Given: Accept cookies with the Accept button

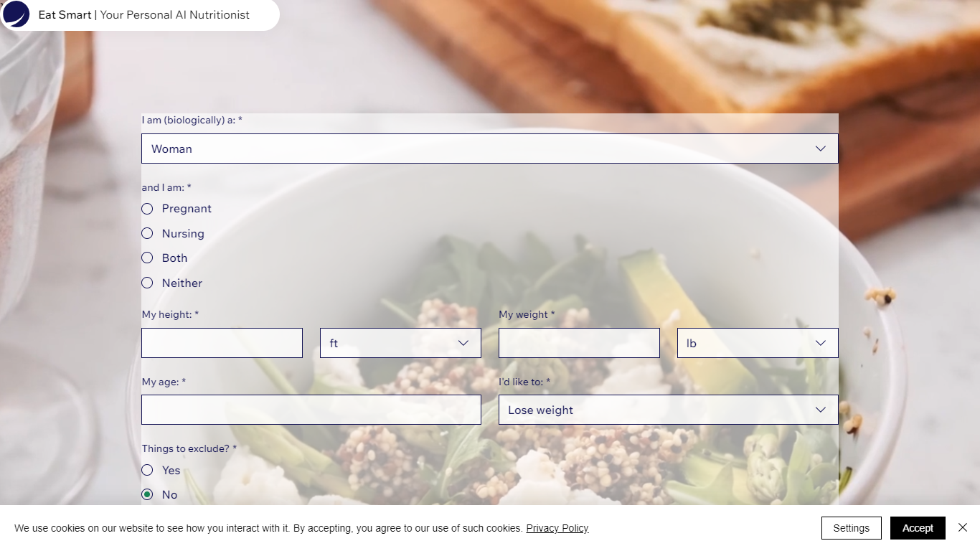Looking at the screenshot, I should point(918,528).
